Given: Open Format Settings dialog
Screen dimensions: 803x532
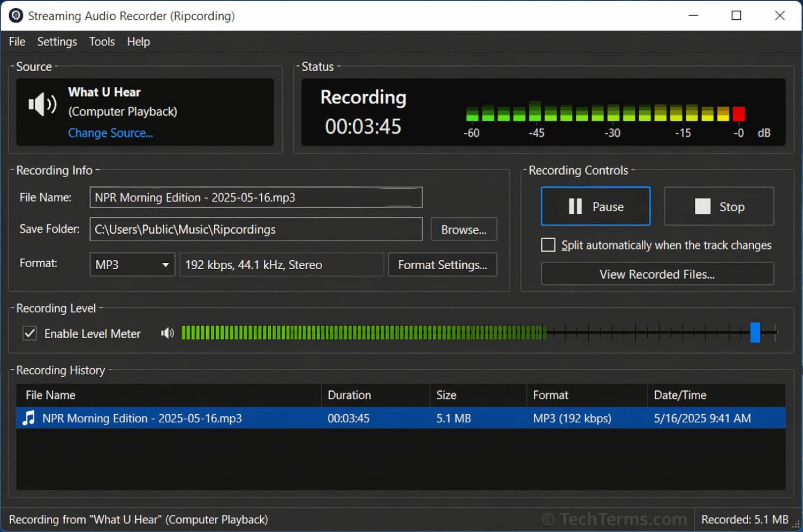Looking at the screenshot, I should tap(442, 264).
